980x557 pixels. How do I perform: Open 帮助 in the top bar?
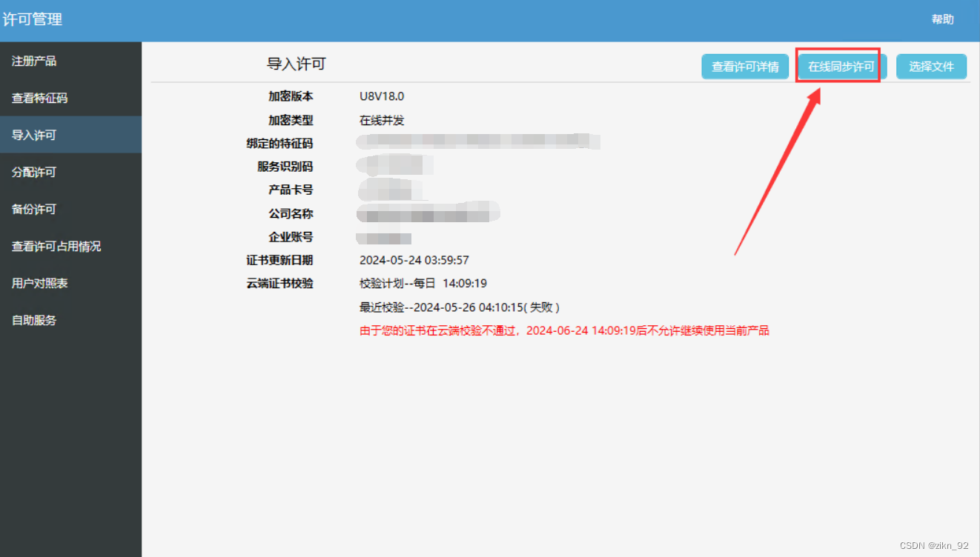click(942, 19)
